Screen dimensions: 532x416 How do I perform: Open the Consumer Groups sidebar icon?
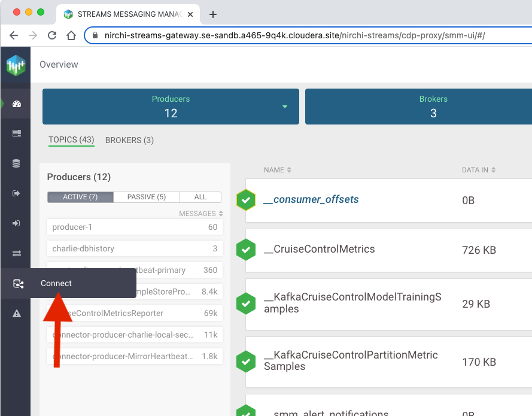pyautogui.click(x=16, y=223)
